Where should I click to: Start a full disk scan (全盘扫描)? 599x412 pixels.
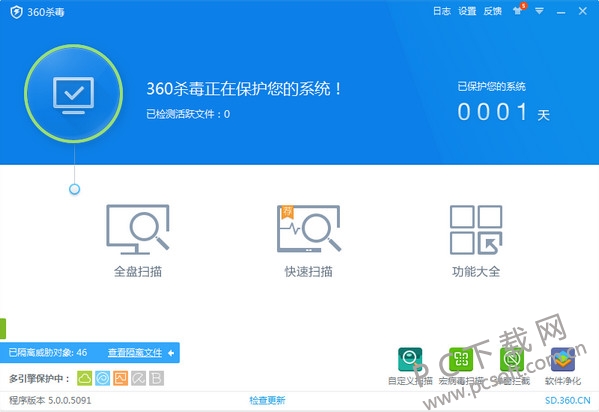pyautogui.click(x=138, y=241)
